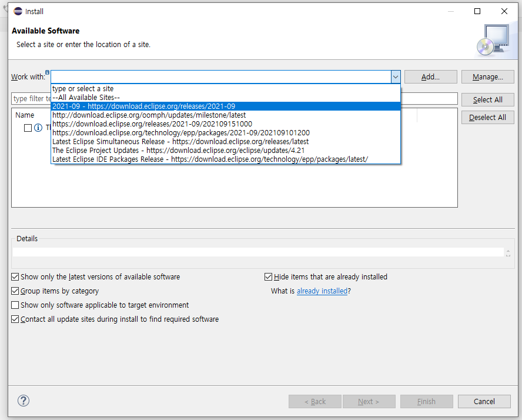Click the Cancel button

click(x=484, y=401)
